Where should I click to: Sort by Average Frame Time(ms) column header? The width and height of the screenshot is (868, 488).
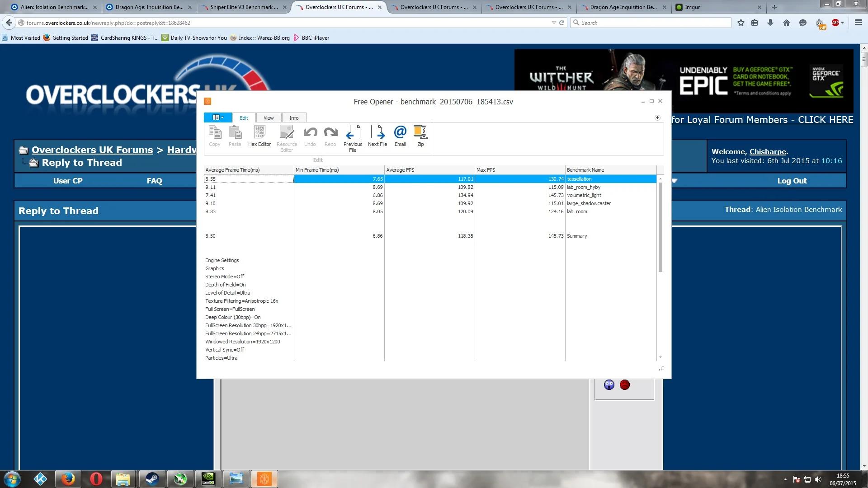(x=249, y=170)
